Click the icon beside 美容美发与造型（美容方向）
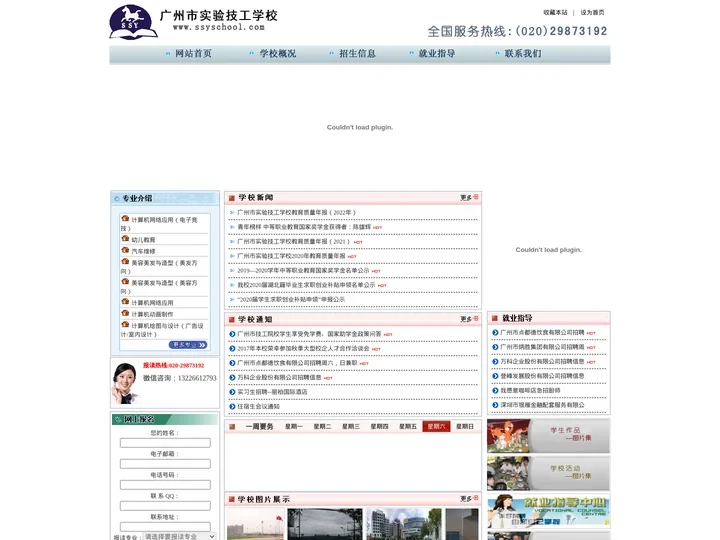 click(125, 282)
